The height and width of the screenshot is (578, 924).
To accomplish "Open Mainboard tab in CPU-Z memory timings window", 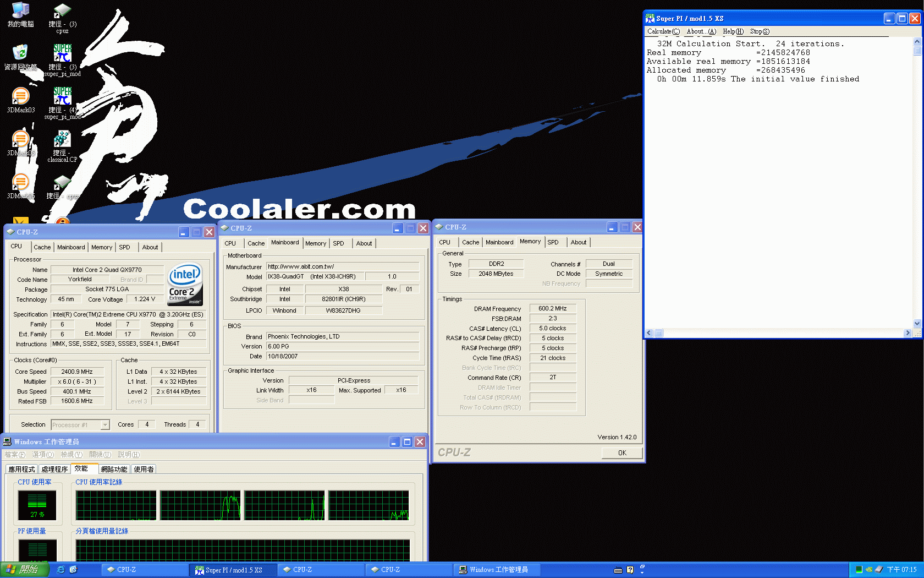I will pos(499,242).
